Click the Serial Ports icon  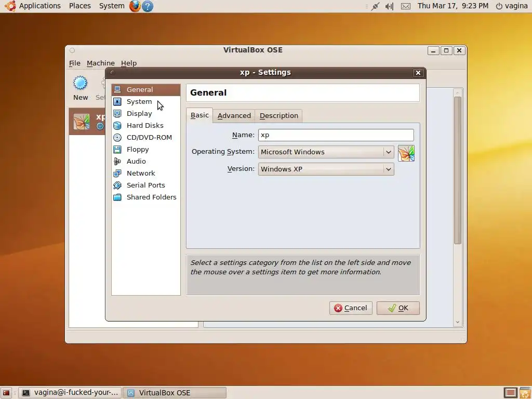[117, 185]
